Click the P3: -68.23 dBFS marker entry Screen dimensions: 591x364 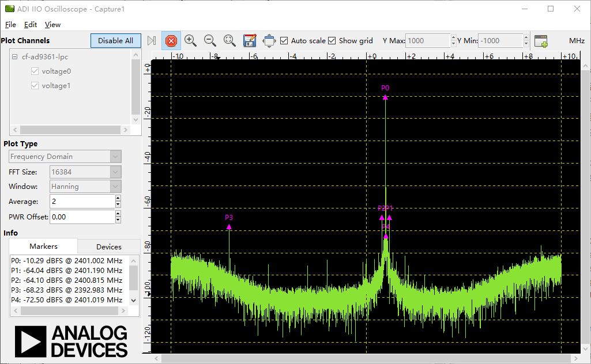point(67,290)
